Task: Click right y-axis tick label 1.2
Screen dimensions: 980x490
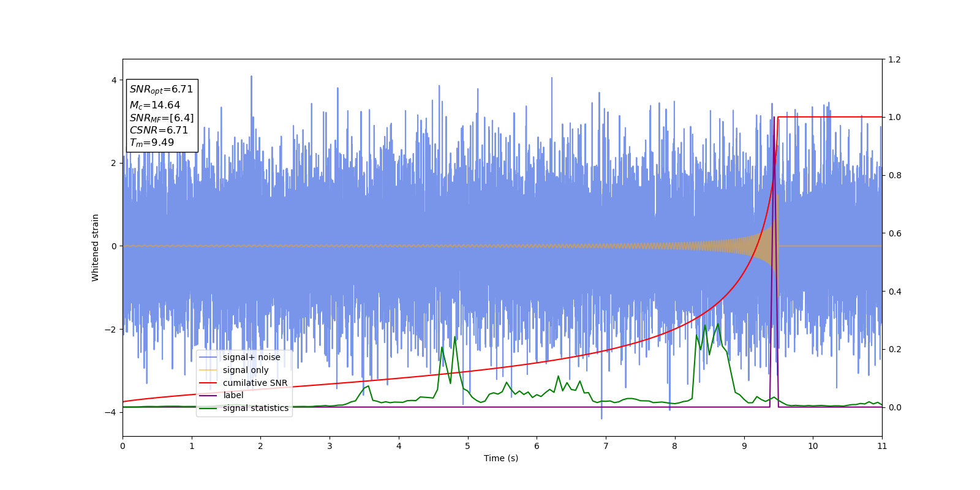Action: tap(895, 59)
